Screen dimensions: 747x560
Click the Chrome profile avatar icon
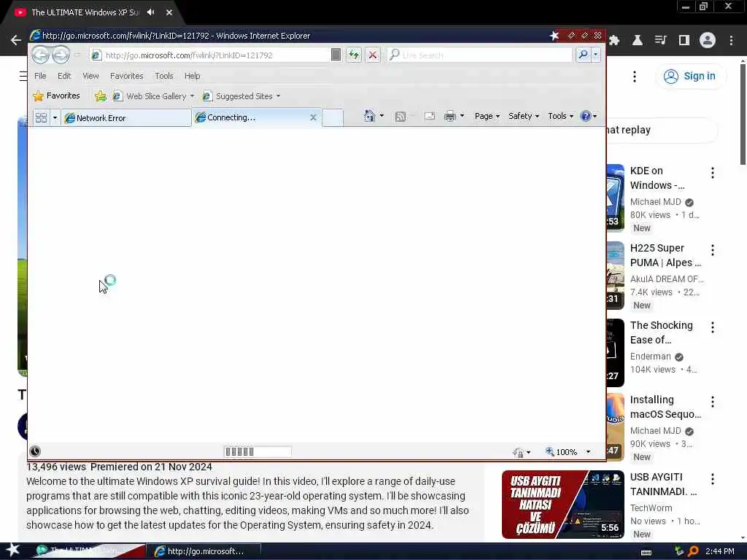coord(708,41)
